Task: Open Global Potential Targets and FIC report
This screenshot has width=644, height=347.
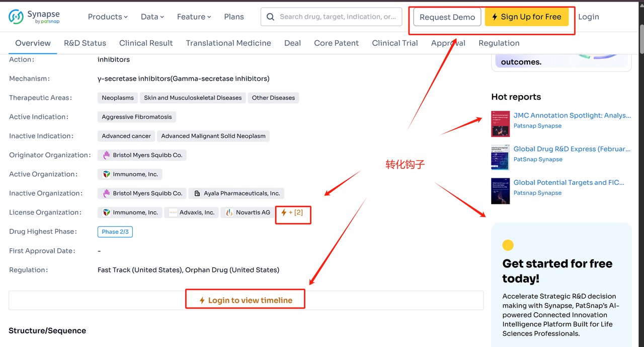Action: 569,182
